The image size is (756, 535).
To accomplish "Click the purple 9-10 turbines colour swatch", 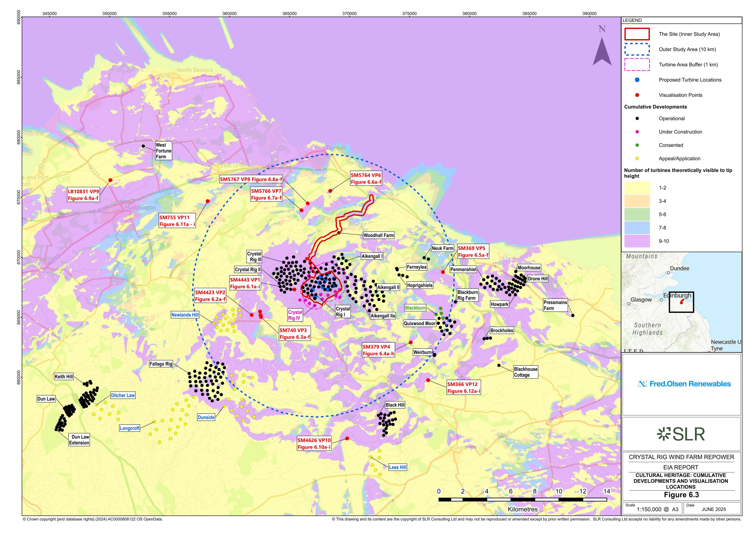I will point(637,241).
